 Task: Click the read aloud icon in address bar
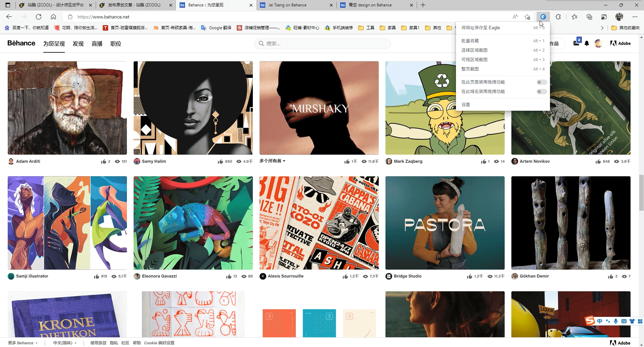[515, 17]
